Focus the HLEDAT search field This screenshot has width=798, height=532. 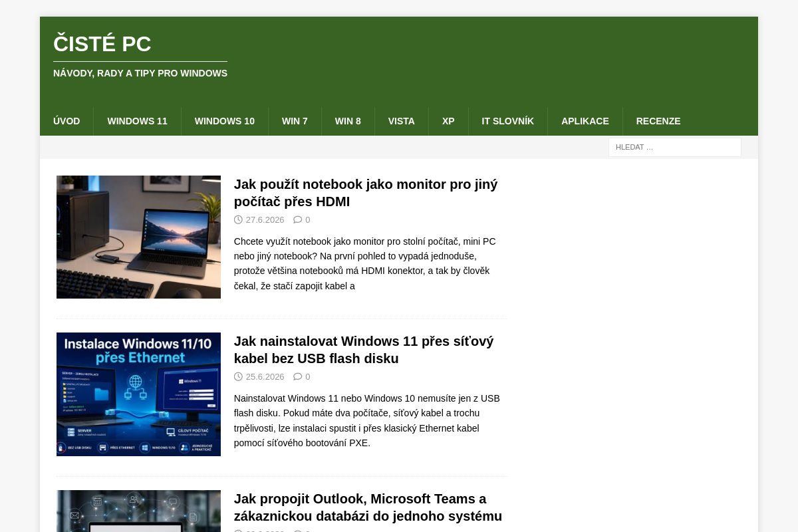[x=675, y=147]
